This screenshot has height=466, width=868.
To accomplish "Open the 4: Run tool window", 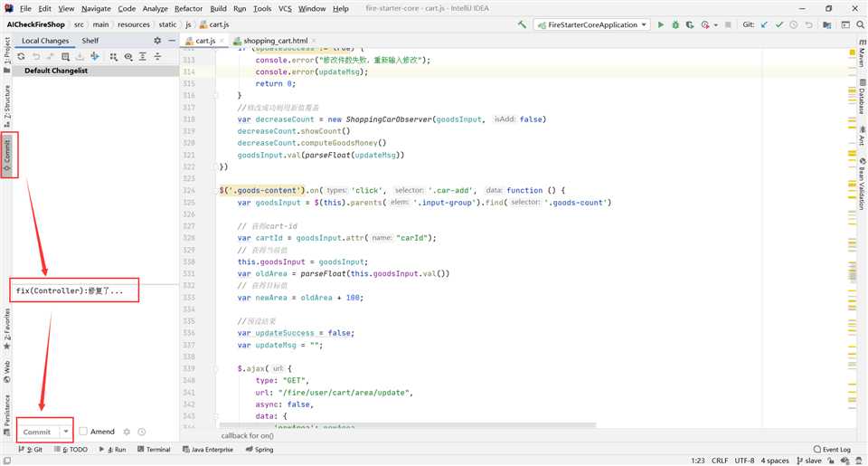I will (112, 450).
